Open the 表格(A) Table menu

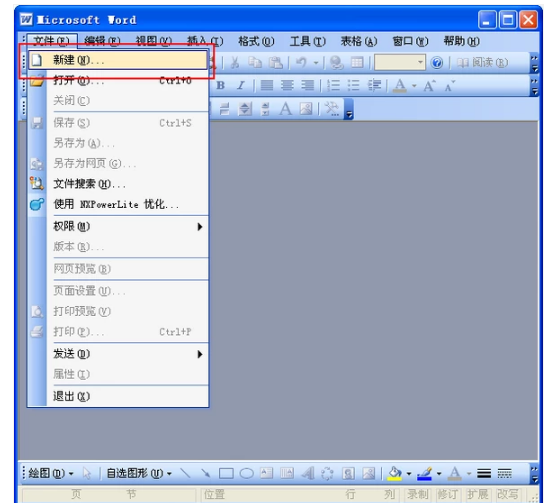pos(359,41)
